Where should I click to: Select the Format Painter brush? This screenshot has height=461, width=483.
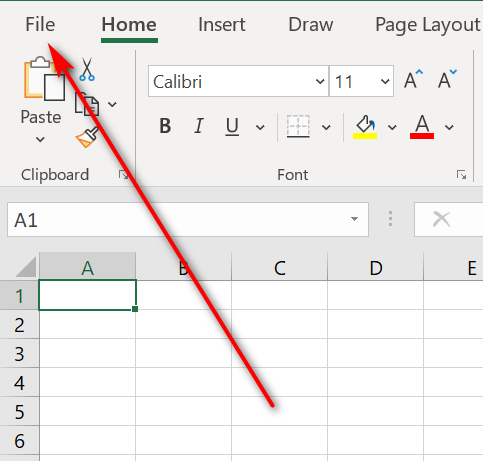(87, 137)
